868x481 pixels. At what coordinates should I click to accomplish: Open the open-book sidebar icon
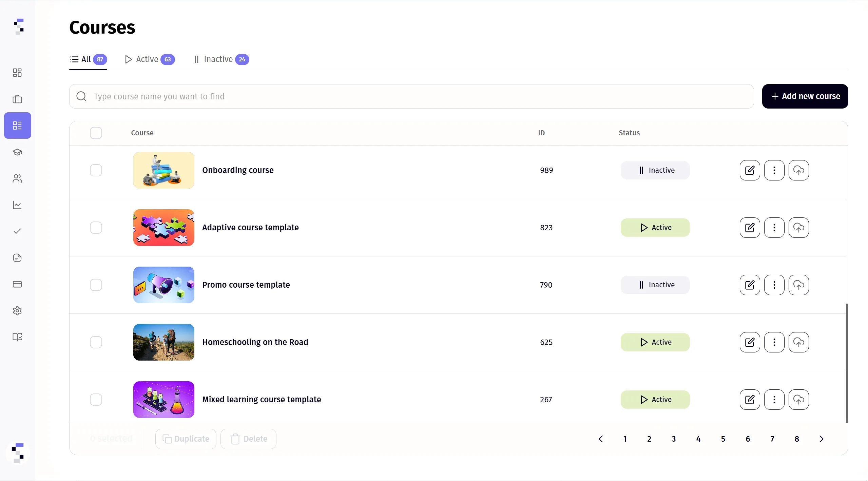pos(17,337)
